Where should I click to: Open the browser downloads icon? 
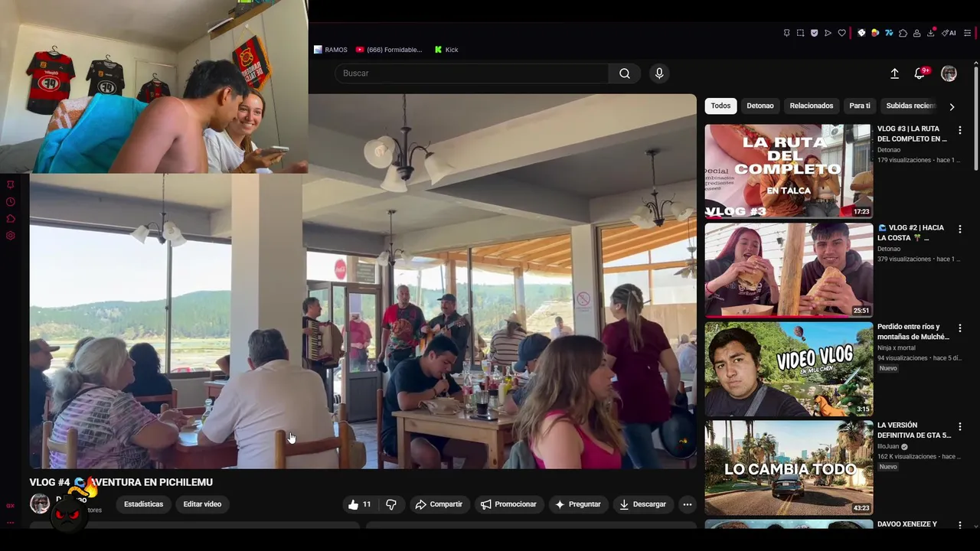[931, 33]
